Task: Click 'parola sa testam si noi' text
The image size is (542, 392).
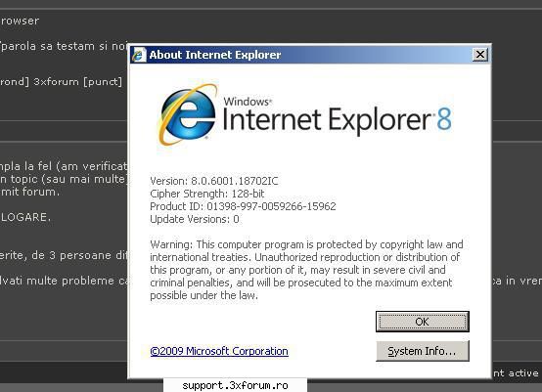Action: [65, 46]
